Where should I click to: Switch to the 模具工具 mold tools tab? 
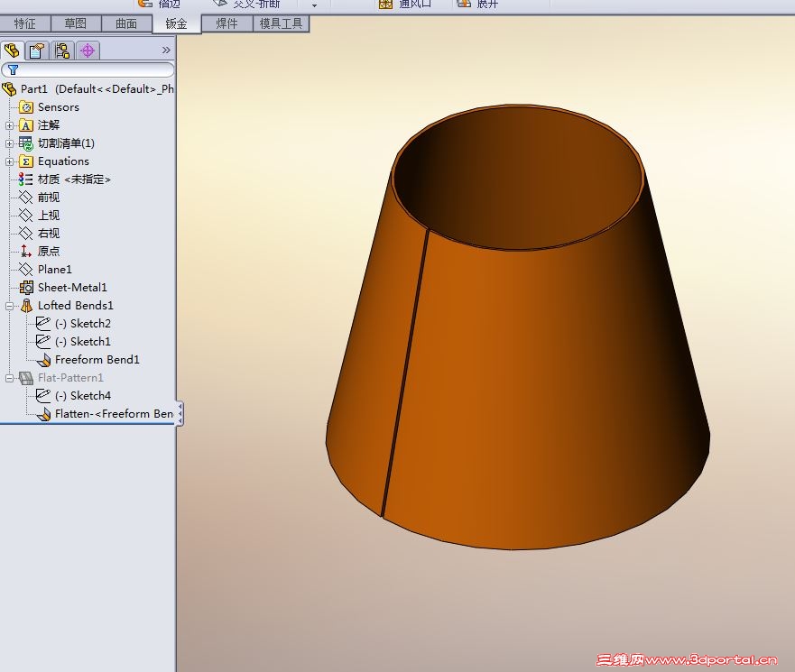click(x=281, y=23)
